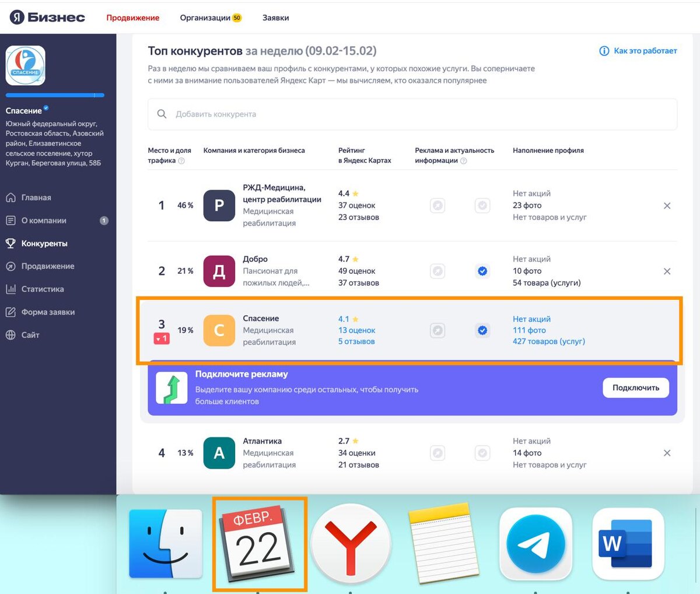
Task: Click the info icon beside Как это работает
Action: 604,51
